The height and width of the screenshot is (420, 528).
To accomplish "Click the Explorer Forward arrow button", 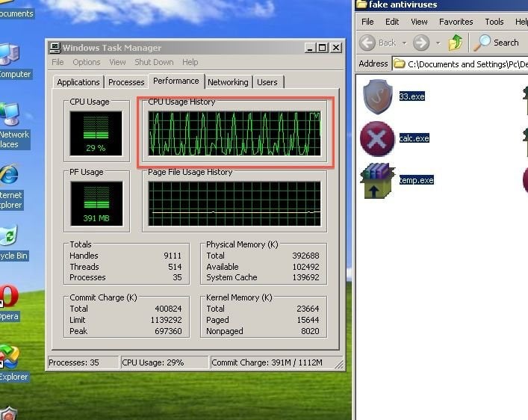I will click(x=421, y=43).
